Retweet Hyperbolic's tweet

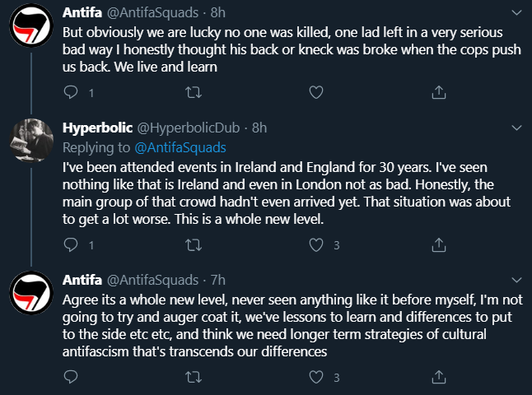[194, 244]
